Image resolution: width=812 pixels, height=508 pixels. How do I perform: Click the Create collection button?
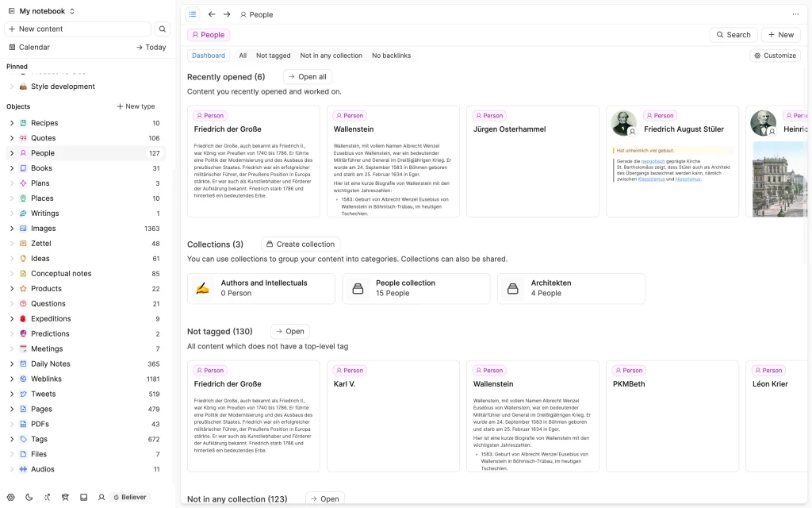pos(301,244)
